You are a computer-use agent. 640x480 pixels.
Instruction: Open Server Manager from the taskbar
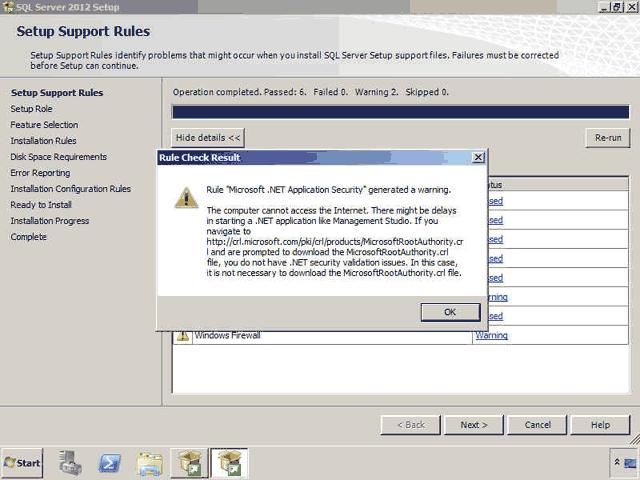click(x=70, y=463)
